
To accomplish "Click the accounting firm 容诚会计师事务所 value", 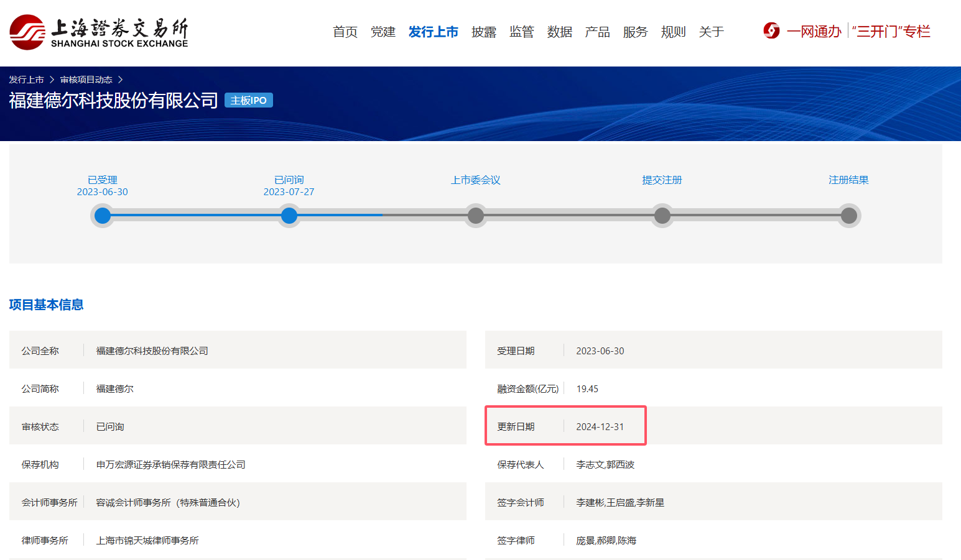I will pyautogui.click(x=168, y=502).
